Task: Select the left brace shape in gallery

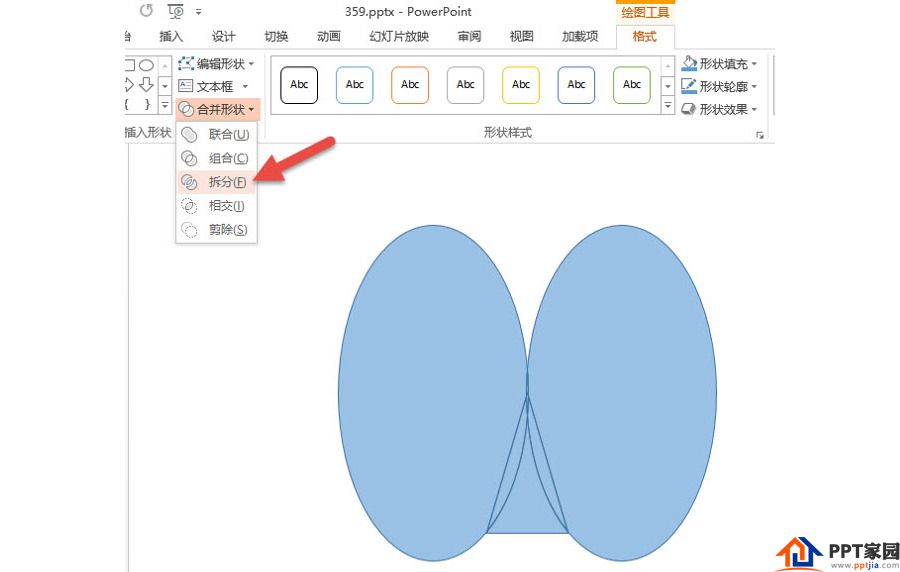Action: [127, 104]
